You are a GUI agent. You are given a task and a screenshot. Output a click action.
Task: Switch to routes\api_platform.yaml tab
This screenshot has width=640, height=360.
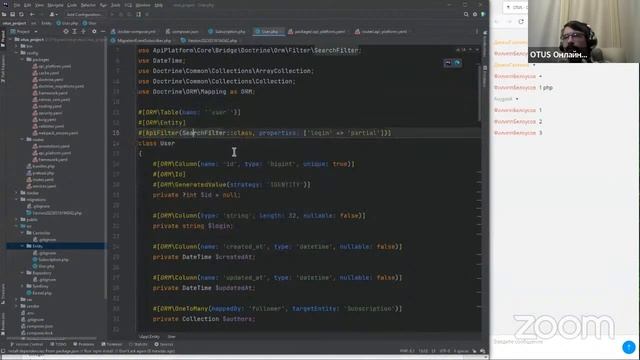point(381,31)
